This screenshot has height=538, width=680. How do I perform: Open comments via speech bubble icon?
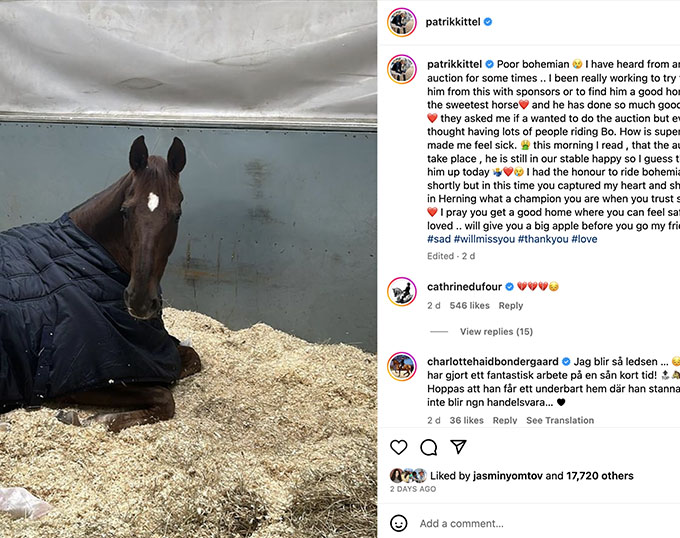pyautogui.click(x=428, y=447)
